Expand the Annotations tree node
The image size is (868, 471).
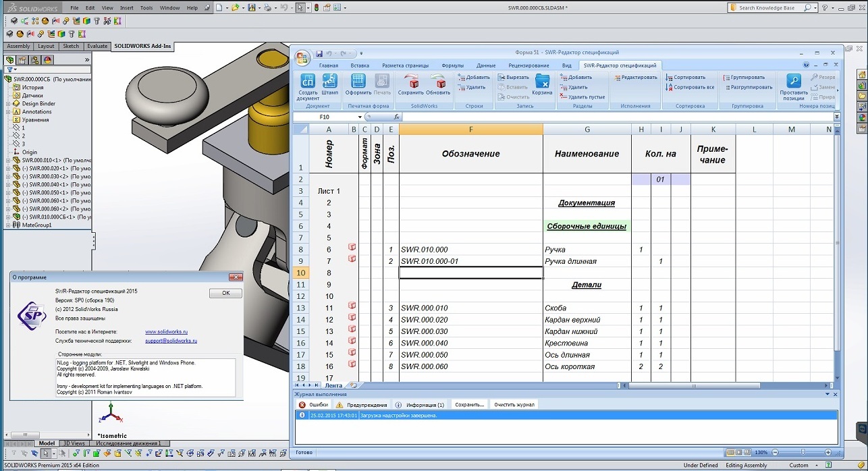click(x=8, y=111)
